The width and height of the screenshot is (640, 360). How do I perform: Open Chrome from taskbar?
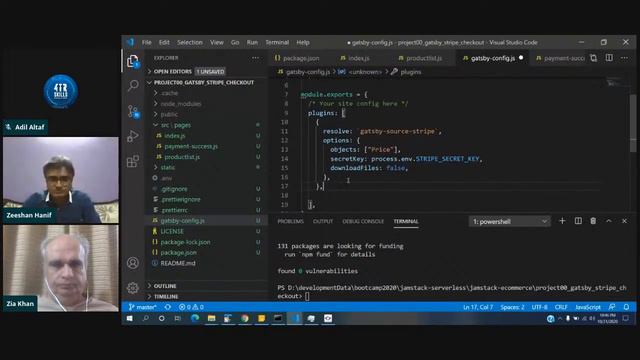tap(244, 318)
